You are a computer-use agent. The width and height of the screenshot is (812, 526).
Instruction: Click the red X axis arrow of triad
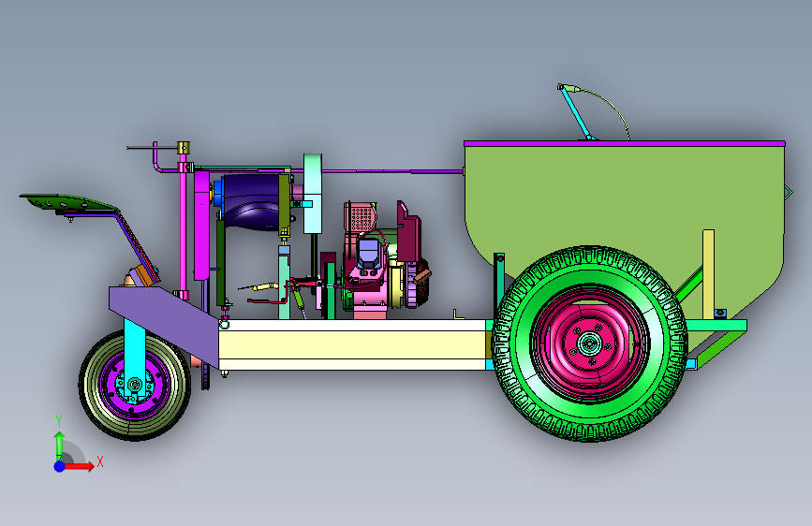pyautogui.click(x=78, y=466)
